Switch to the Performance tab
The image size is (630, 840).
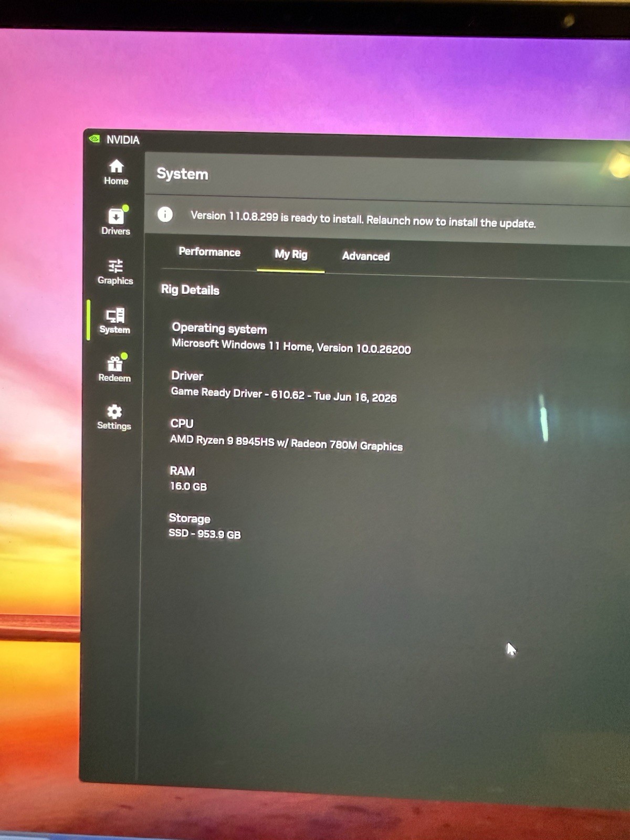[x=209, y=252]
